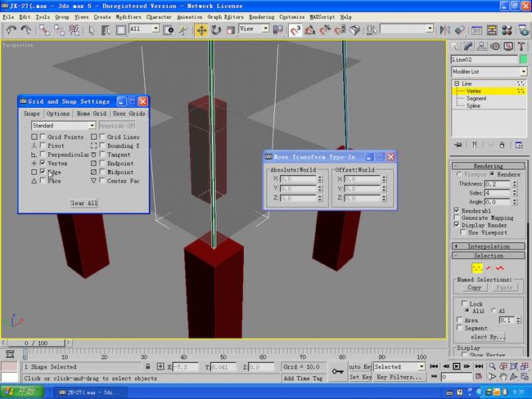Expand the Interpolation rollout
This screenshot has height=399, width=532.
489,246
